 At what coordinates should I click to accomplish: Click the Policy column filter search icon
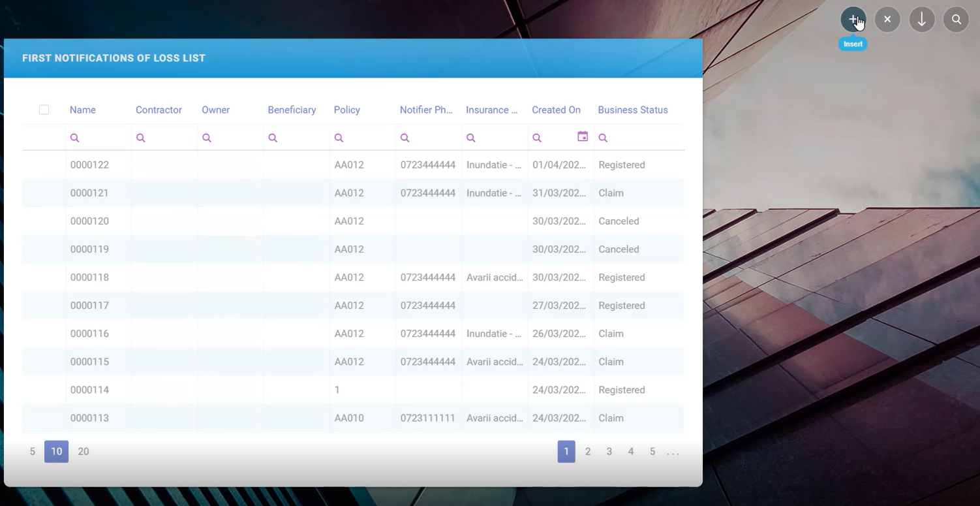339,138
